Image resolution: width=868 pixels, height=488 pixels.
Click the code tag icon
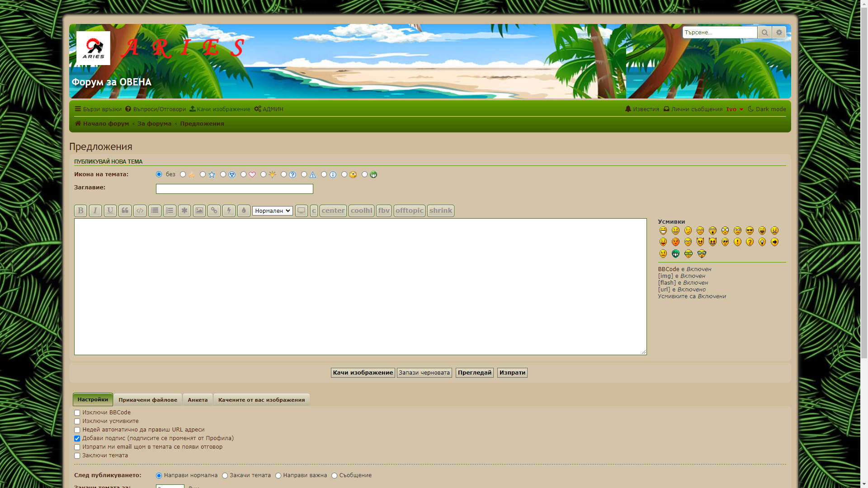140,211
